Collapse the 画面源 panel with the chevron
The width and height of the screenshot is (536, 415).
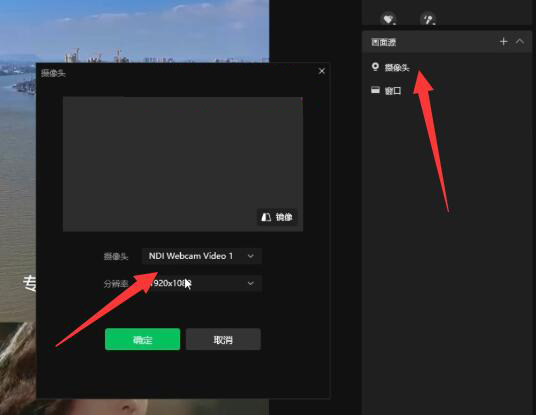click(520, 42)
